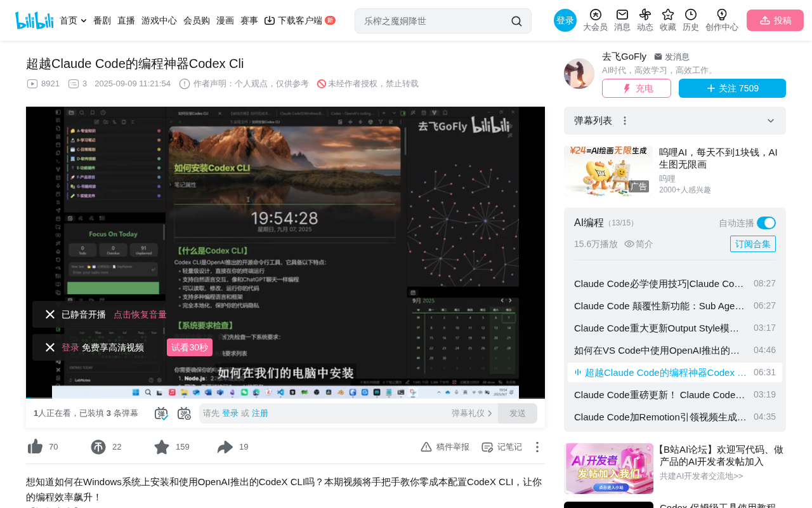
Task: Open 游戏中心 in top navigation
Action: [159, 20]
